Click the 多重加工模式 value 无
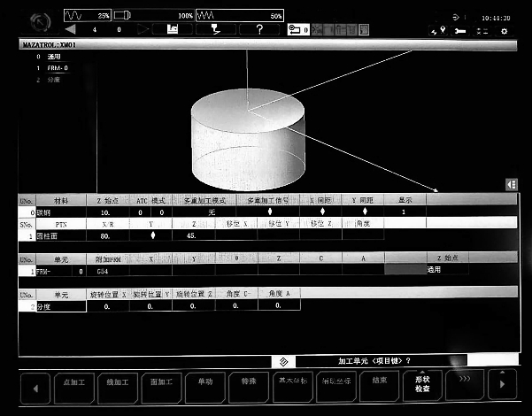 click(x=204, y=212)
